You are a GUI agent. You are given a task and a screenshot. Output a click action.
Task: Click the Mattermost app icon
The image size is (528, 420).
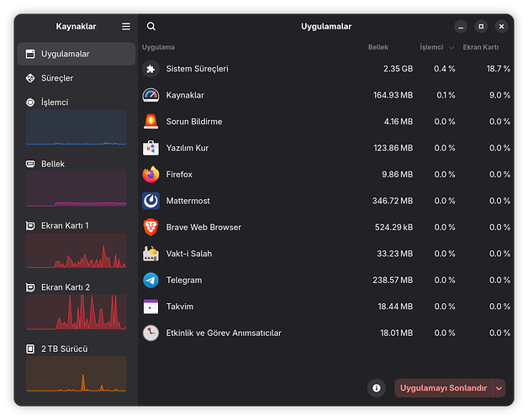[x=150, y=202]
